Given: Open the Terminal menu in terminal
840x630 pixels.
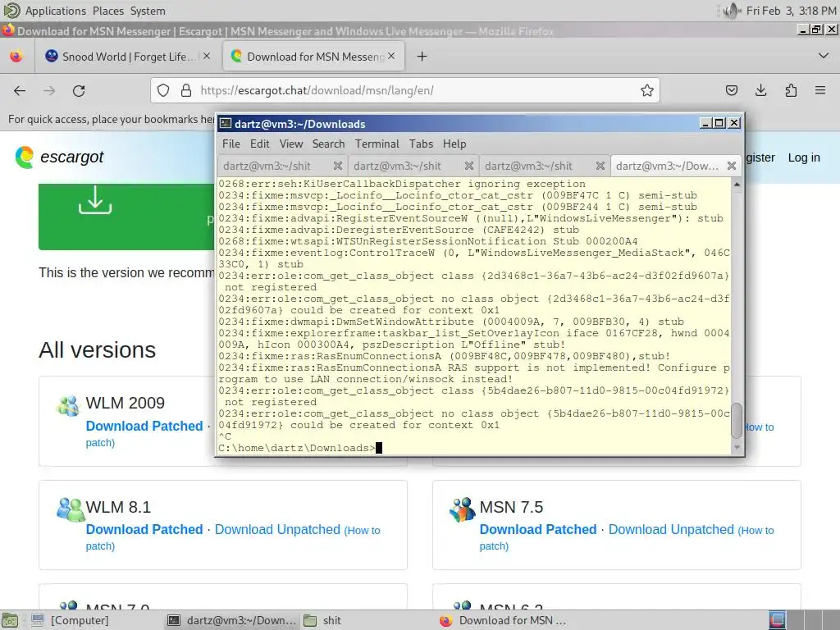Looking at the screenshot, I should [x=377, y=144].
